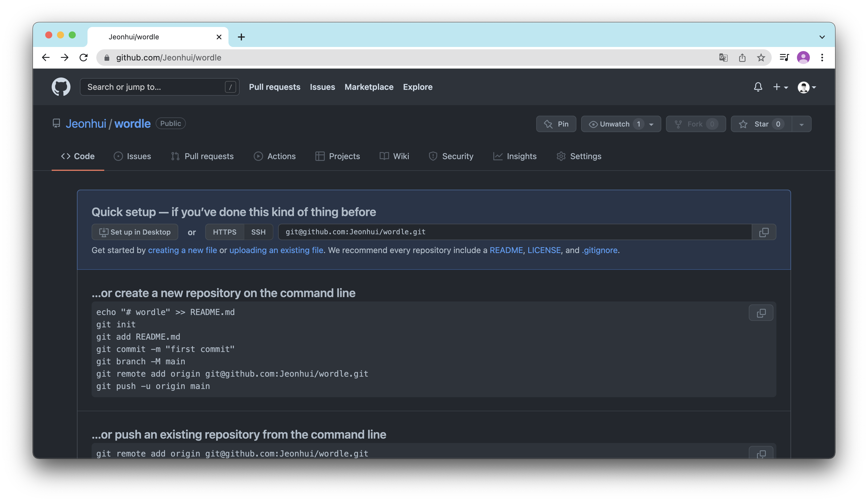Open a new browser tab
The image size is (868, 502).
tap(241, 37)
